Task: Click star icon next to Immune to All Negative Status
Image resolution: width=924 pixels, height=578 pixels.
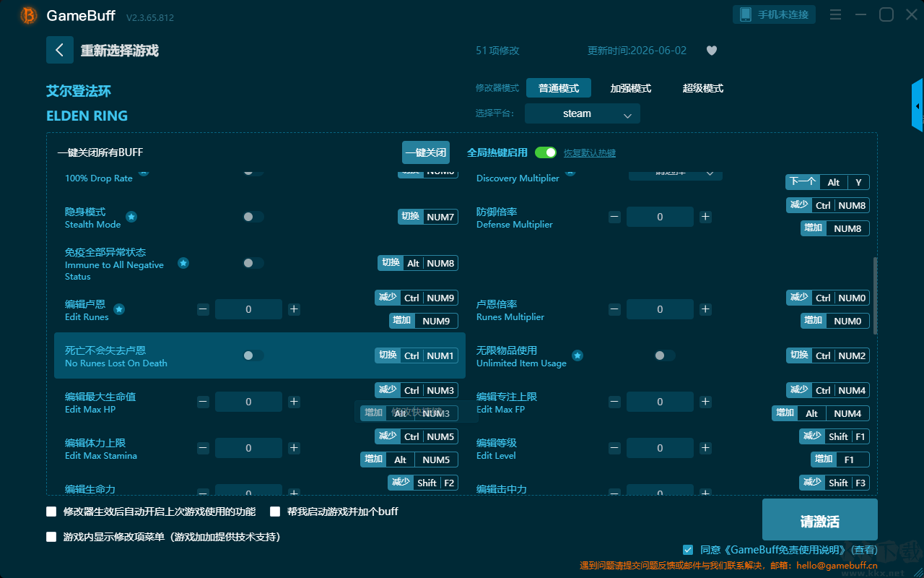Action: (183, 263)
